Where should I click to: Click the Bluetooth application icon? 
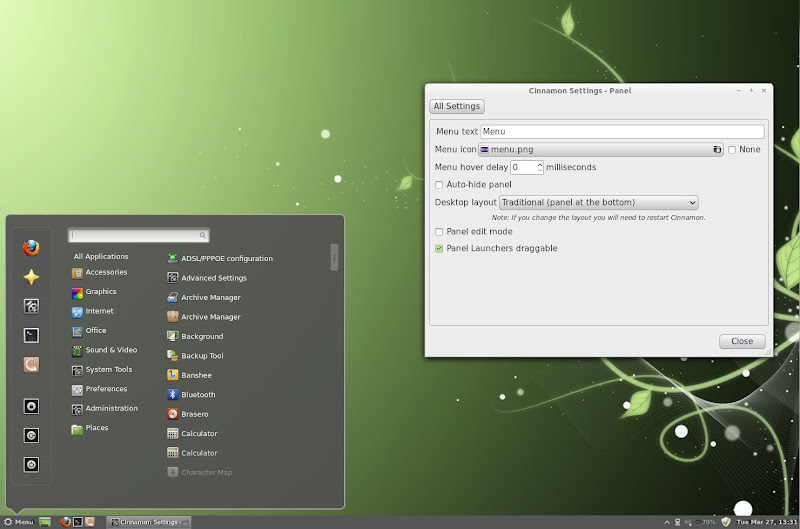point(173,395)
